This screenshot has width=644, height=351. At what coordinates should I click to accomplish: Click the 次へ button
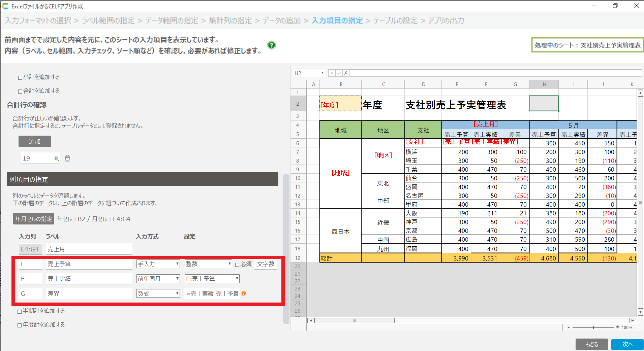(x=627, y=344)
